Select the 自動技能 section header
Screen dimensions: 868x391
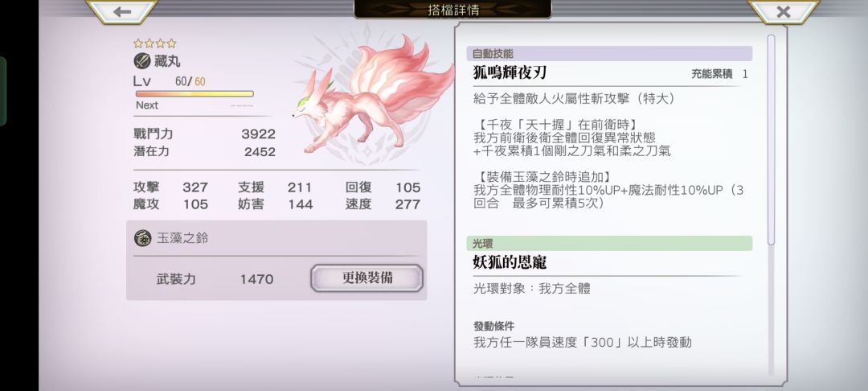tap(609, 54)
